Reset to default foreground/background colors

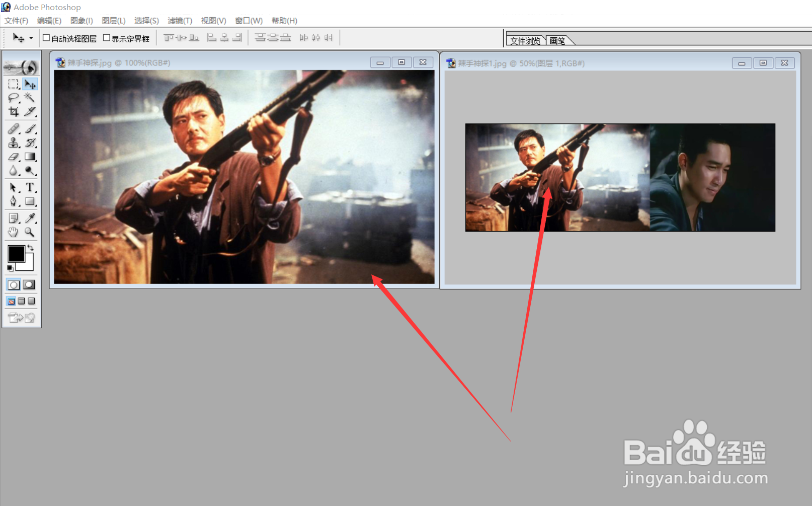pos(10,268)
